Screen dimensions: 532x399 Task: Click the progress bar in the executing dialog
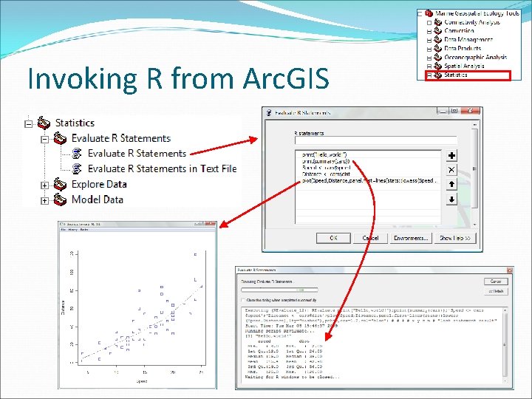(279, 290)
